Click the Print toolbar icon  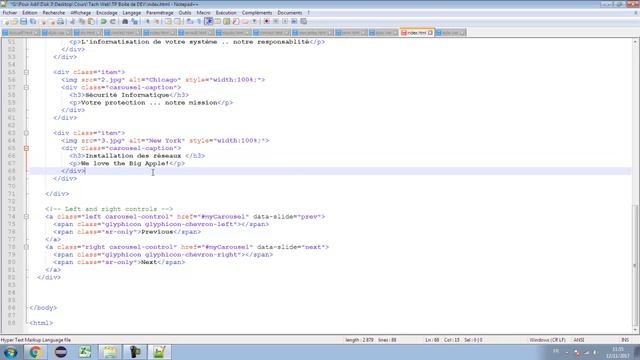pyautogui.click(x=60, y=21)
